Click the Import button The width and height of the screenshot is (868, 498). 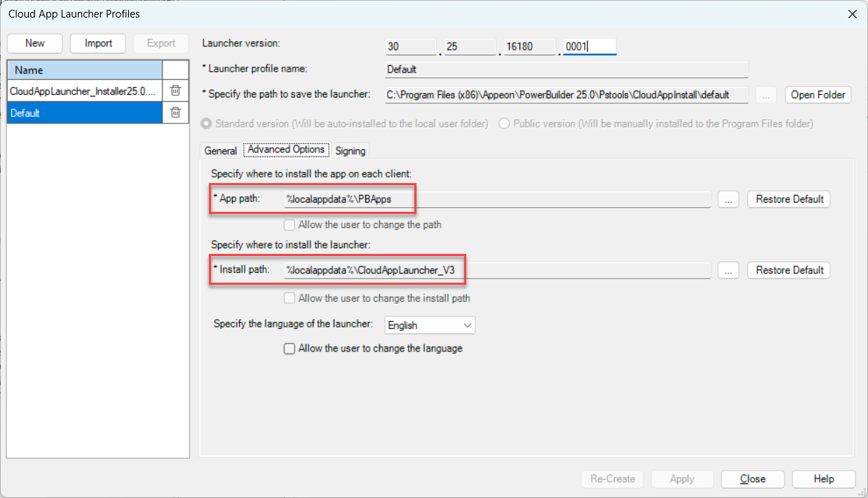pos(98,43)
